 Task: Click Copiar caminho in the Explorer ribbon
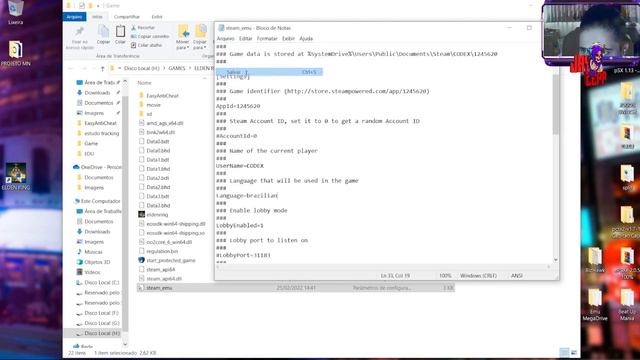(150, 36)
